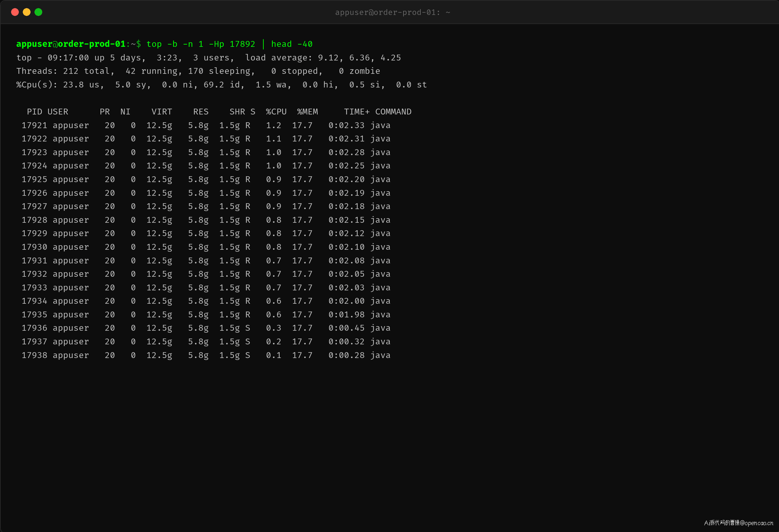Click thread PID 17927
This screenshot has height=532, width=779.
[34, 206]
